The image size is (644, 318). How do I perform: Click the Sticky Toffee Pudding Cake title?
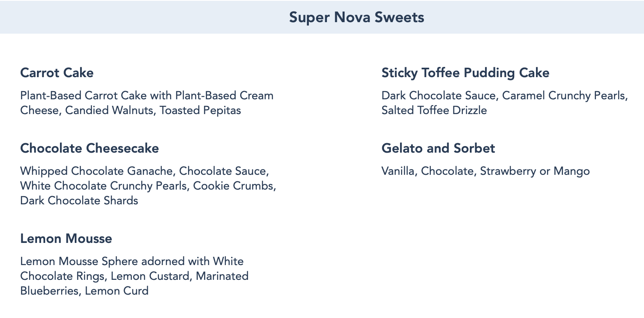pyautogui.click(x=465, y=73)
